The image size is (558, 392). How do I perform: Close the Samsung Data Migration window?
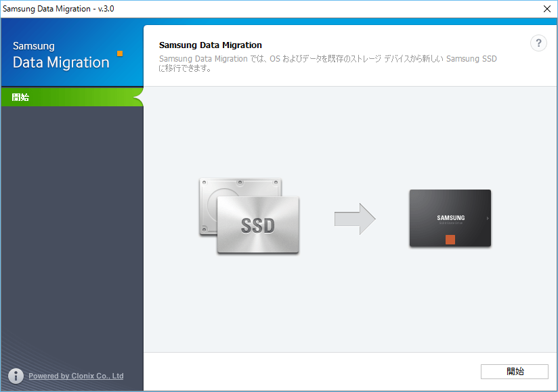pyautogui.click(x=546, y=9)
